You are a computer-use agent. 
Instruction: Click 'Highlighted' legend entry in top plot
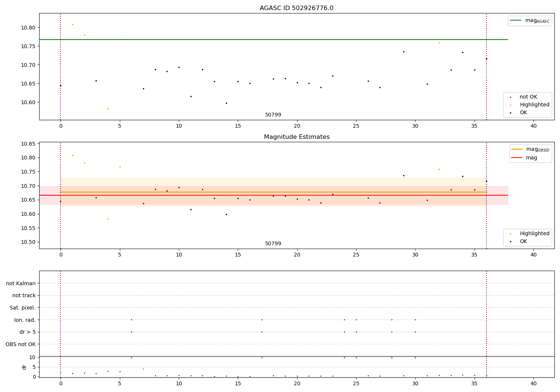[530, 105]
